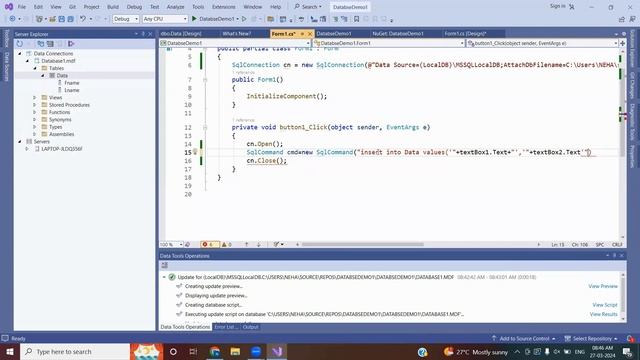Switch to the Error List tab
The height and width of the screenshot is (360, 640).
225,327
